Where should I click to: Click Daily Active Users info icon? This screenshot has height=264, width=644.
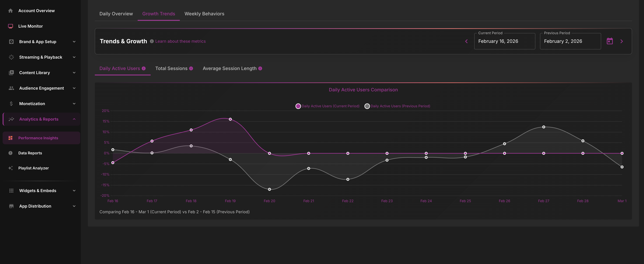coord(143,68)
